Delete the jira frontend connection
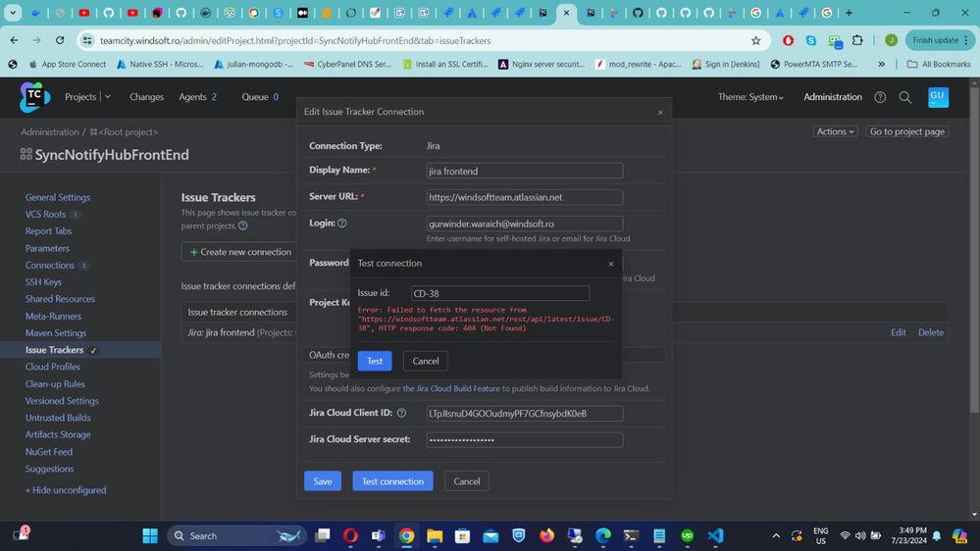 pos(931,332)
